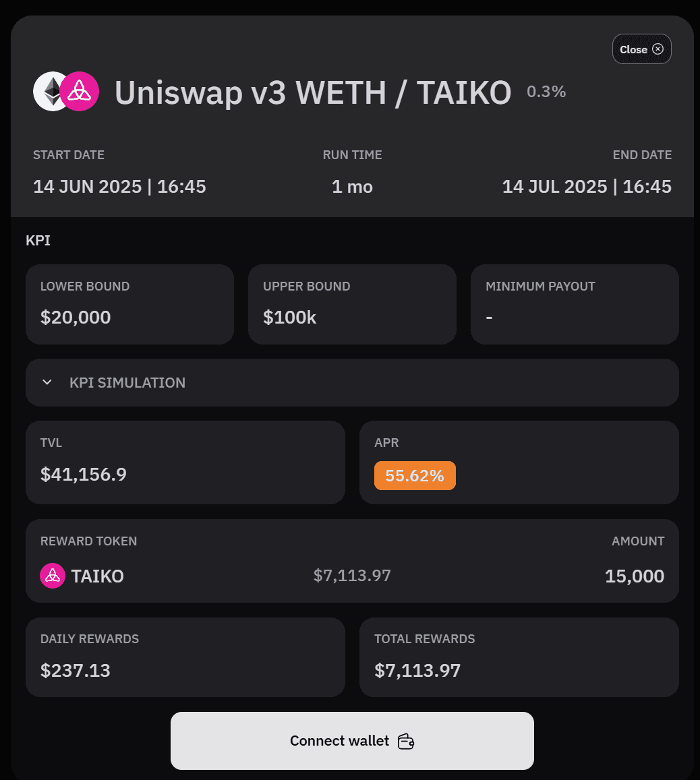700x780 pixels.
Task: Close the campaign details dialog
Action: tap(641, 49)
